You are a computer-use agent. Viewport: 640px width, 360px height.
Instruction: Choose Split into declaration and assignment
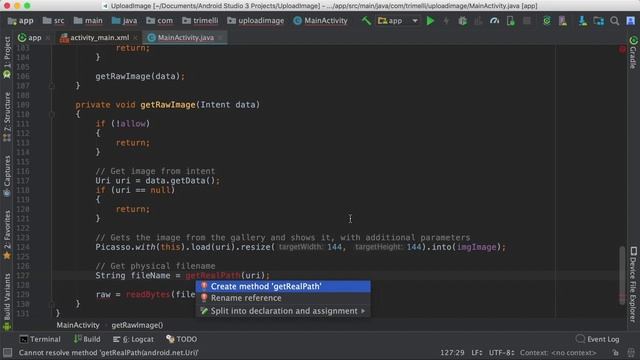click(283, 311)
